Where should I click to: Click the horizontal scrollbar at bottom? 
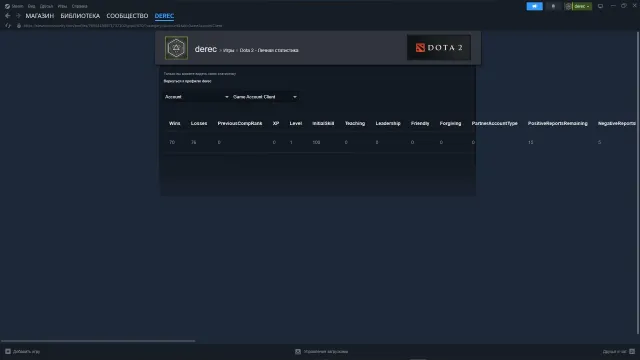[98, 341]
